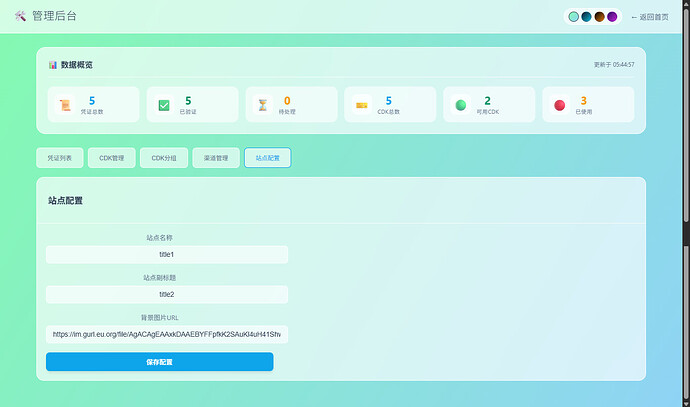Select the dark teal theme swatch

(x=586, y=17)
